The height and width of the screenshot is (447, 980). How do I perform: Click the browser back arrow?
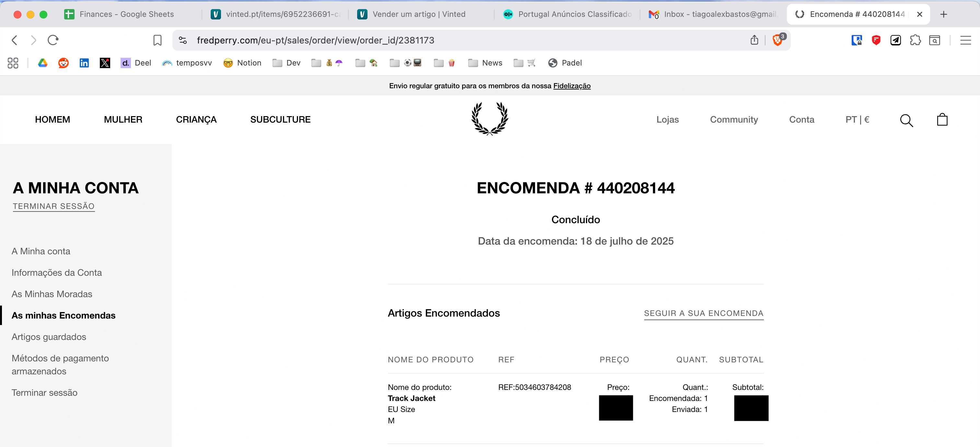click(x=15, y=40)
